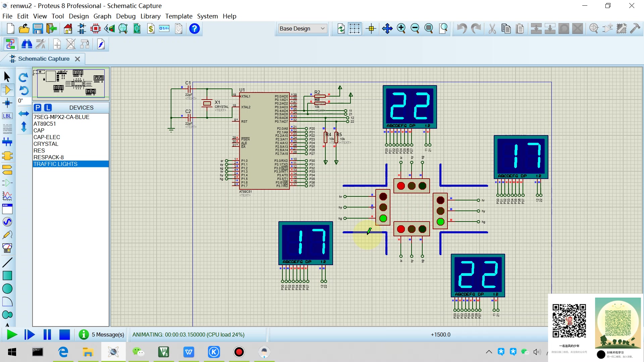Click the Fit all objects in view icon

click(x=429, y=28)
